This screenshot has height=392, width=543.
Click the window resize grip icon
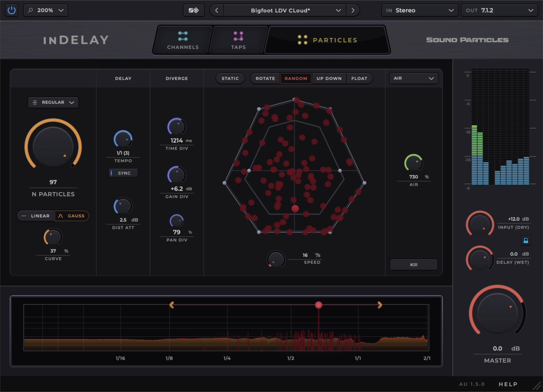[x=536, y=386]
